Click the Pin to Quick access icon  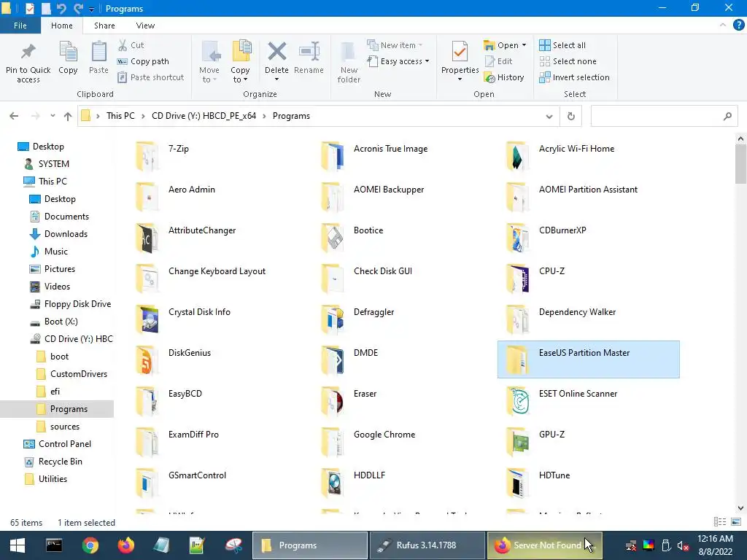tap(28, 52)
